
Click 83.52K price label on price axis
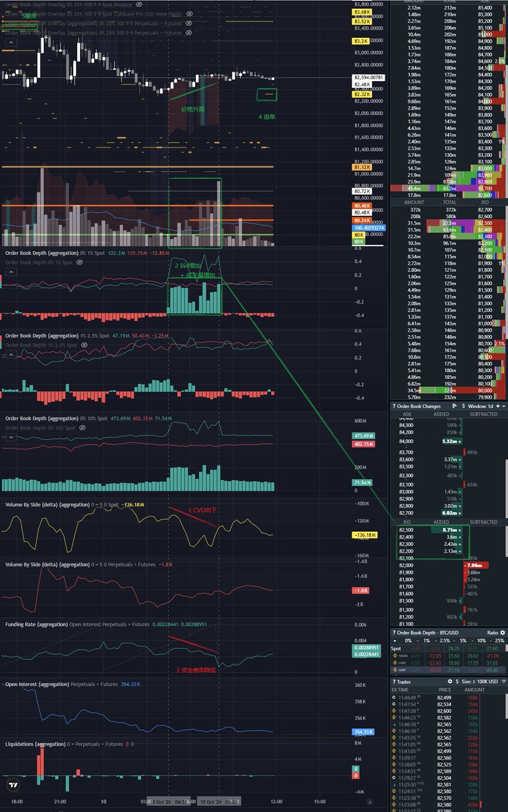(x=362, y=22)
